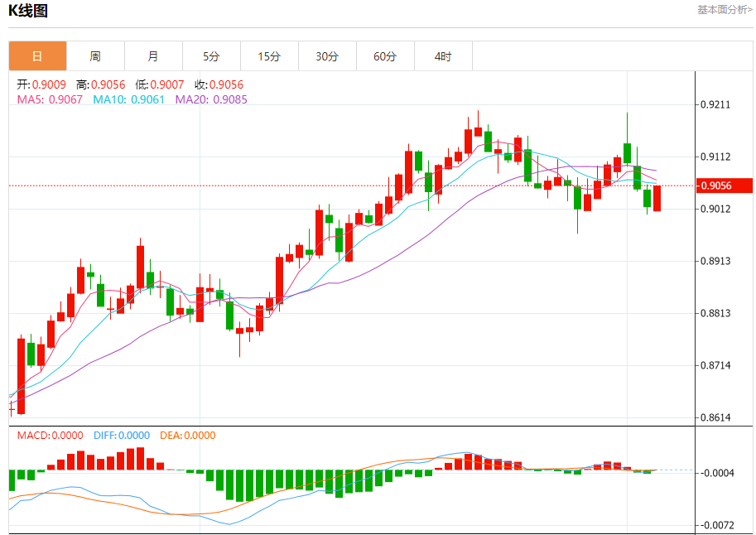Open the 5分 chart tab

coord(211,56)
